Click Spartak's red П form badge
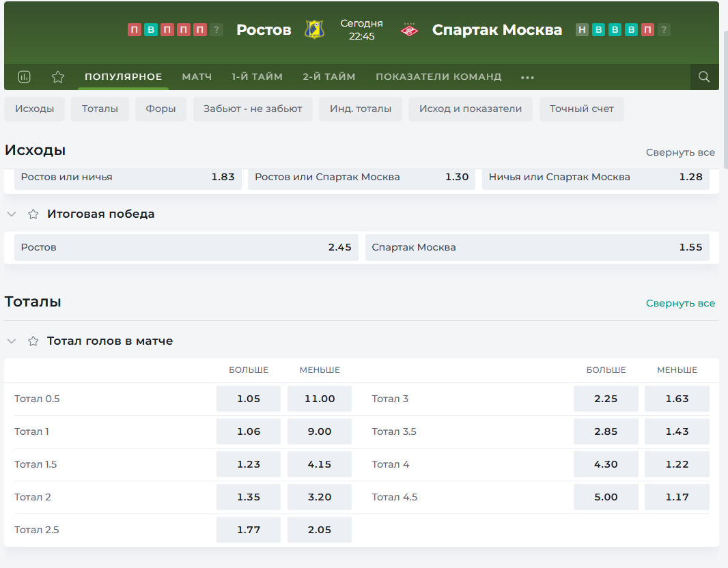728x568 pixels. (647, 30)
